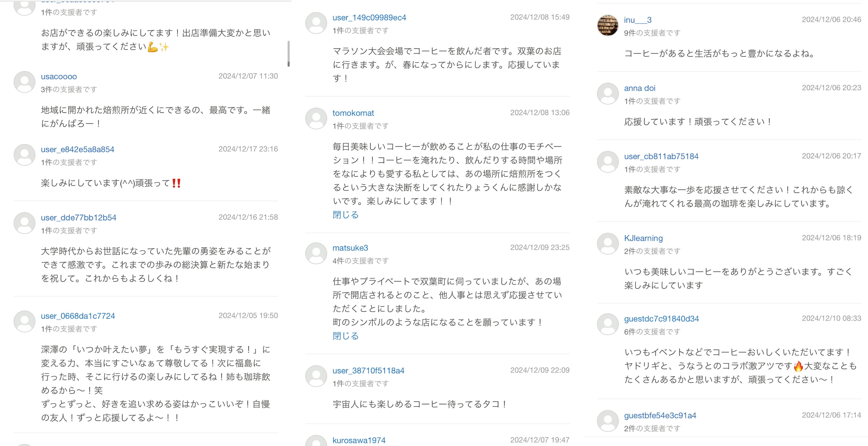
Task: Click avatar beside user_dde77bb12b54
Action: point(24,223)
